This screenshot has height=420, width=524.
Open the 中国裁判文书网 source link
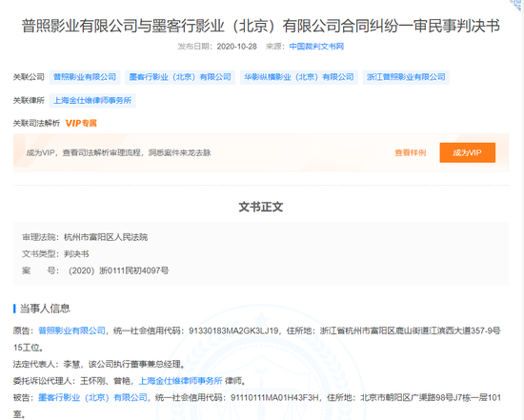coord(316,47)
